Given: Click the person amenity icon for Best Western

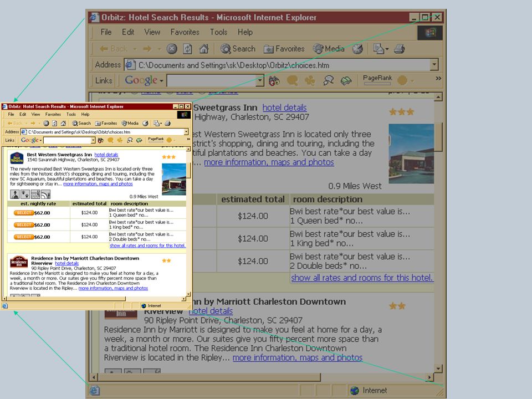Looking at the screenshot, I should point(14,194).
